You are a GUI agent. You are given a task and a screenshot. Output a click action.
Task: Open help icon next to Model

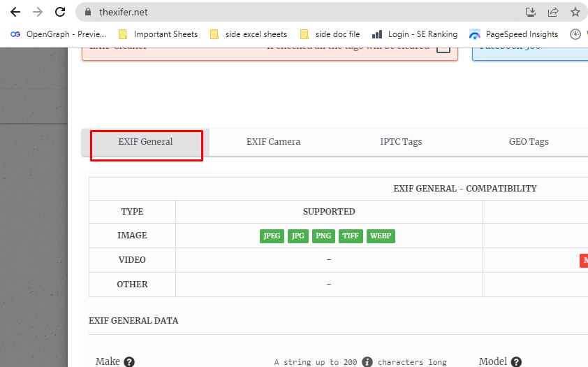[x=516, y=361]
